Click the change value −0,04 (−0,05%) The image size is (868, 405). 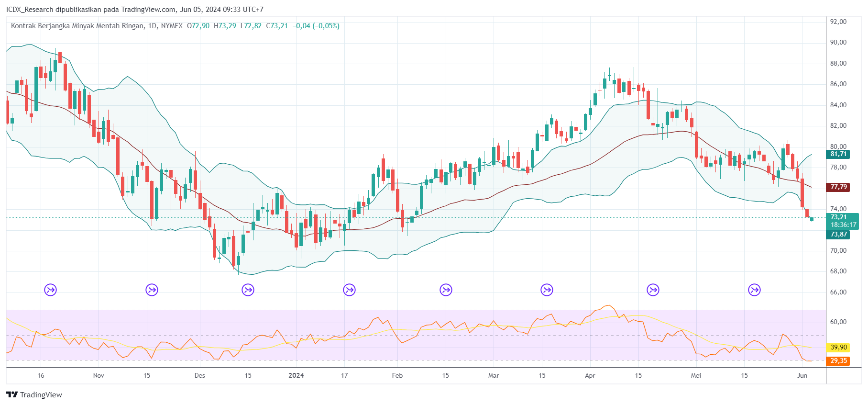pos(316,26)
